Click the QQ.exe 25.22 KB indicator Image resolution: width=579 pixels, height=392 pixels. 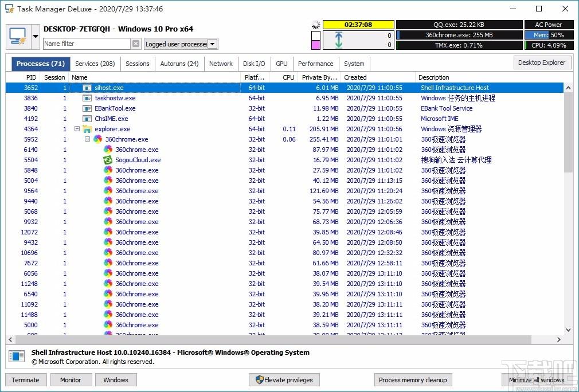coord(459,25)
